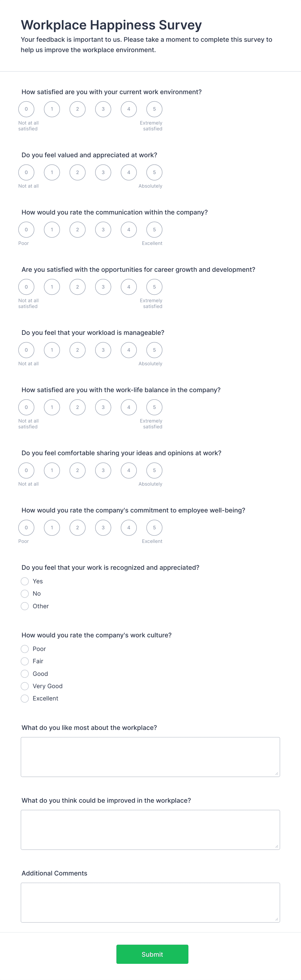Choose Other for recognition question
Image resolution: width=301 pixels, height=980 pixels.
coord(25,606)
